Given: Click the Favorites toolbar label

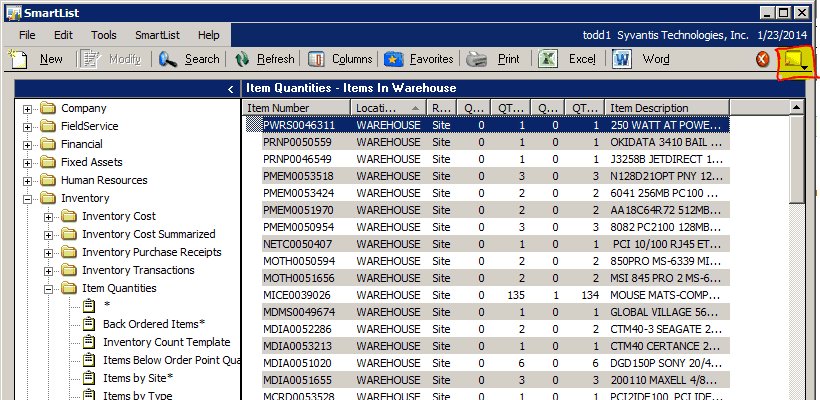Looking at the screenshot, I should coord(431,59).
